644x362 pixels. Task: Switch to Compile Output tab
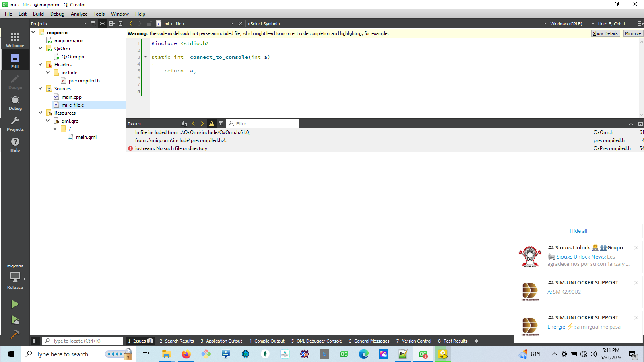pyautogui.click(x=266, y=341)
